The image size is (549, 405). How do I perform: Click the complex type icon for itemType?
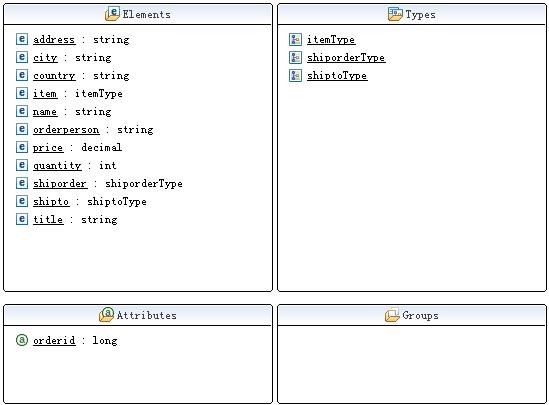point(295,39)
